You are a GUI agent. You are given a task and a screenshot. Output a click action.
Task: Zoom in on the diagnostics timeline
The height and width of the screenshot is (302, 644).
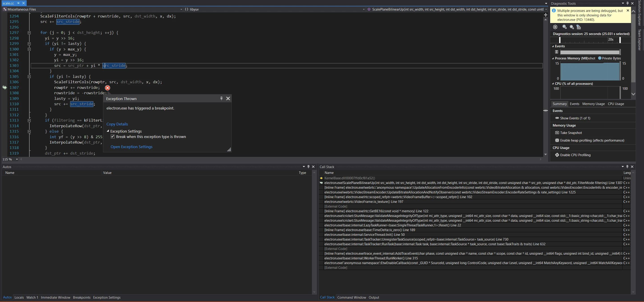click(x=564, y=27)
